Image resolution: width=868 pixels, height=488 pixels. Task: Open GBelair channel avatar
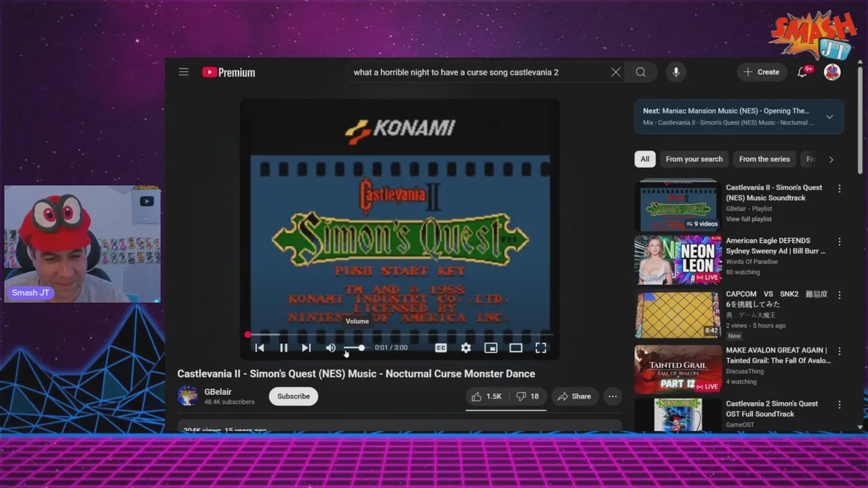click(x=188, y=396)
